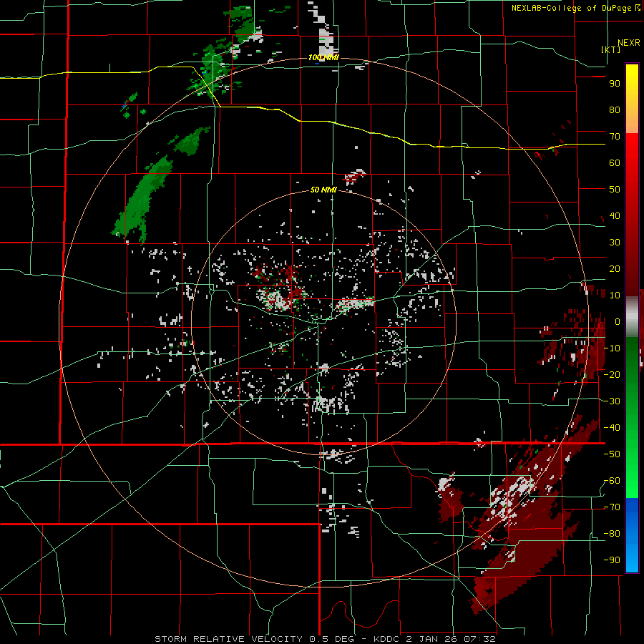Click the -70 value on the velocity scale
The image size is (644, 644).
[612, 507]
